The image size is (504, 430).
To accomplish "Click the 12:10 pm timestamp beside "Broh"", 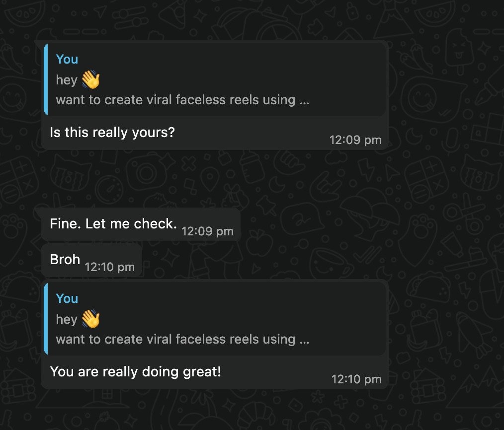I will click(x=109, y=267).
